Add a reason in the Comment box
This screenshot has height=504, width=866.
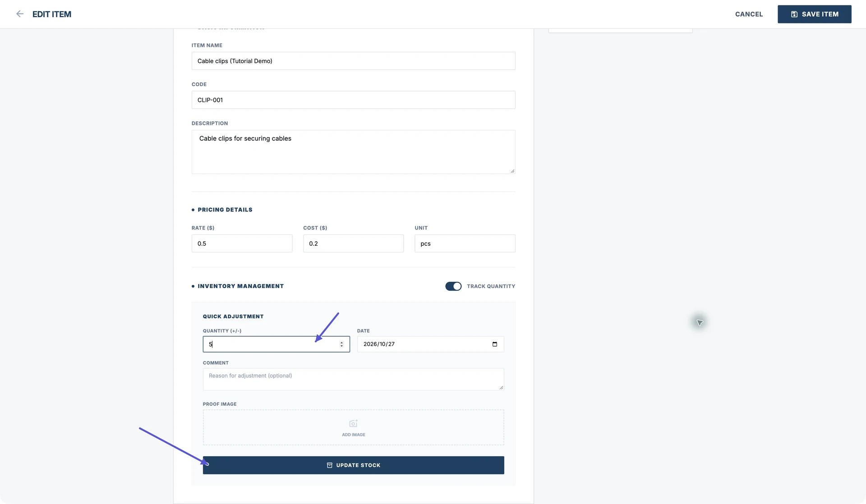pyautogui.click(x=353, y=379)
